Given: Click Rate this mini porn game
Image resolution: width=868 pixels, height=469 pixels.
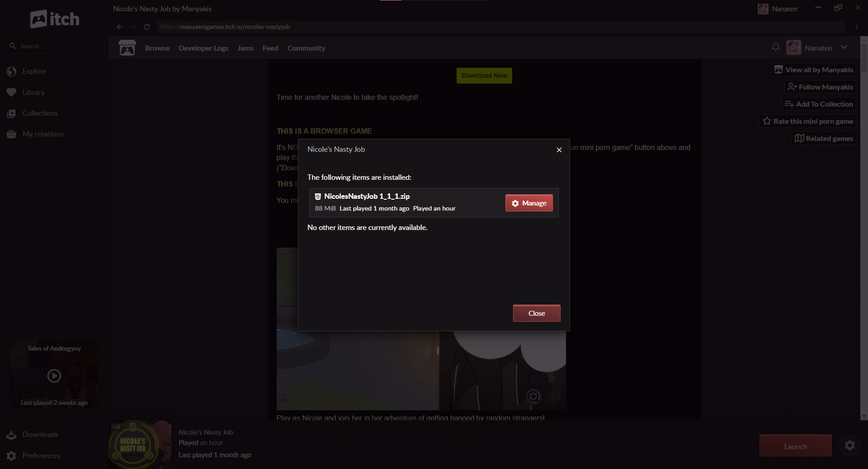Looking at the screenshot, I should [x=807, y=121].
